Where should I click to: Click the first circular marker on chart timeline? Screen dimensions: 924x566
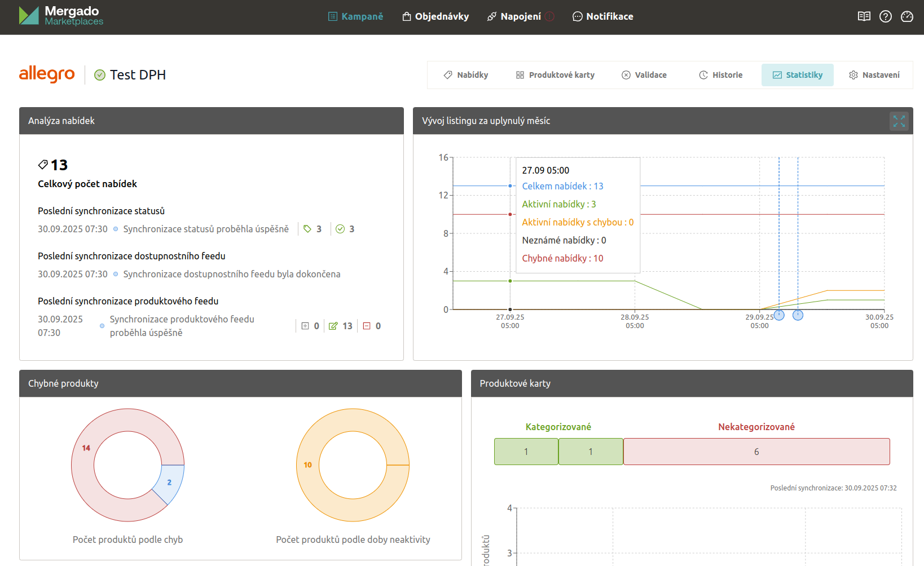(779, 315)
